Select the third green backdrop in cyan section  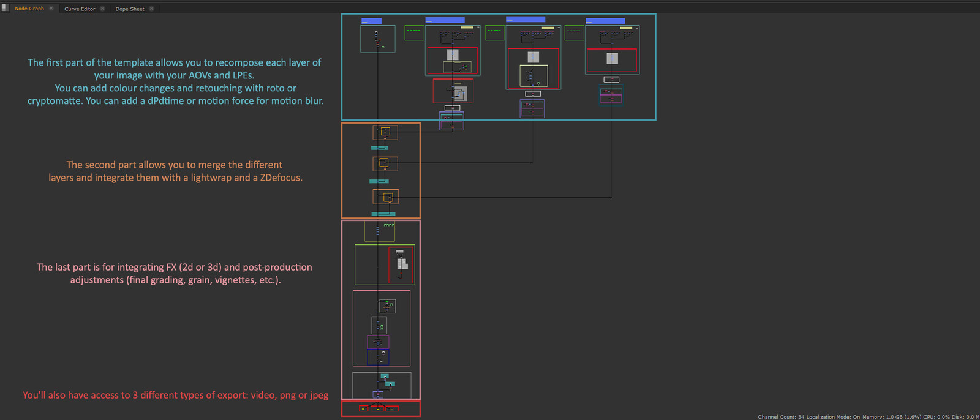[x=574, y=32]
